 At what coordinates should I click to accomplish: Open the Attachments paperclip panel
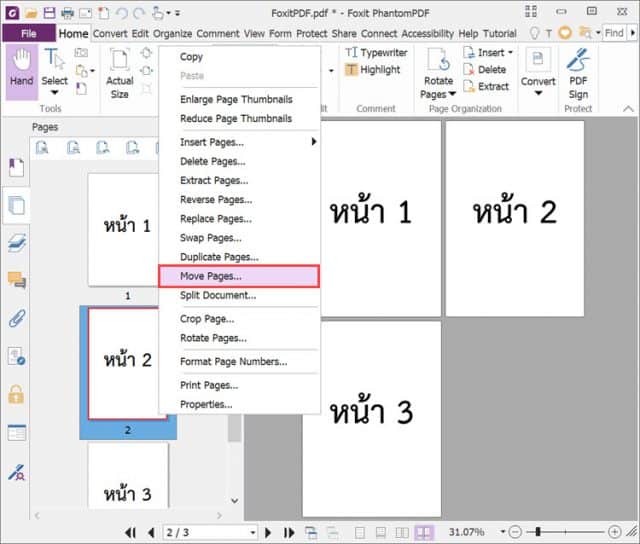pyautogui.click(x=16, y=319)
